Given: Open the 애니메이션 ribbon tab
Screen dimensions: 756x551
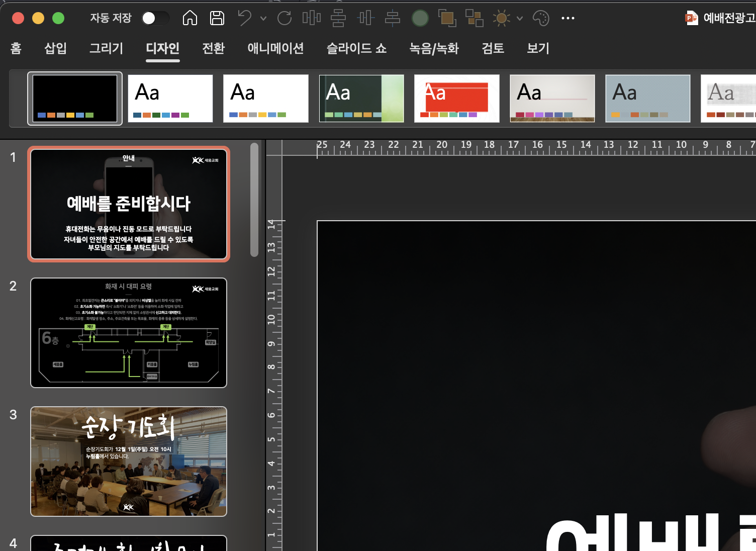Looking at the screenshot, I should pos(275,48).
